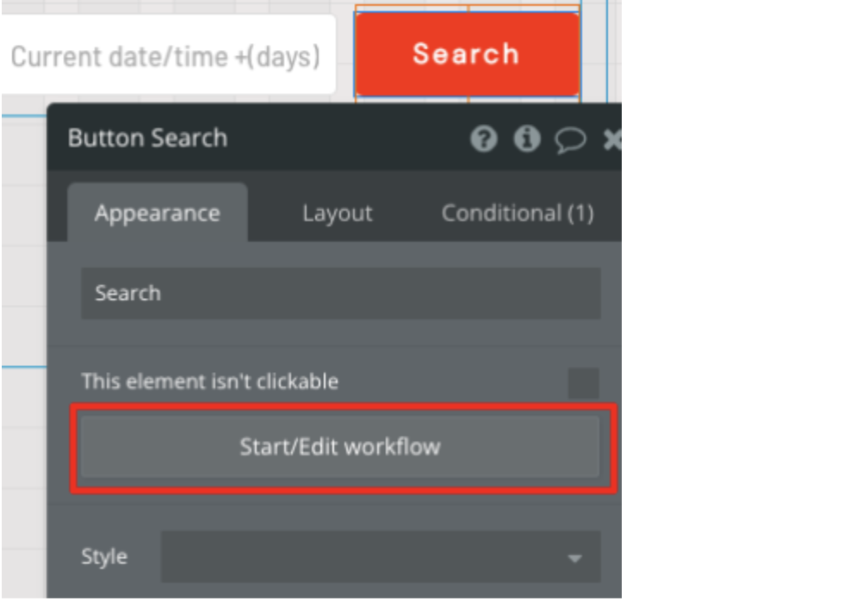Select the Conditional (1) tab
This screenshot has width=868, height=601.
pos(517,214)
